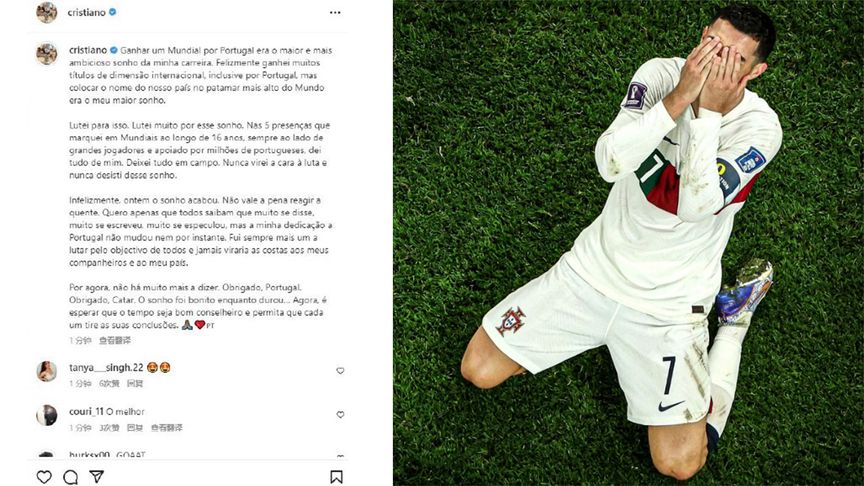Click the cristiano username in the header
The width and height of the screenshot is (864, 486).
[x=87, y=12]
